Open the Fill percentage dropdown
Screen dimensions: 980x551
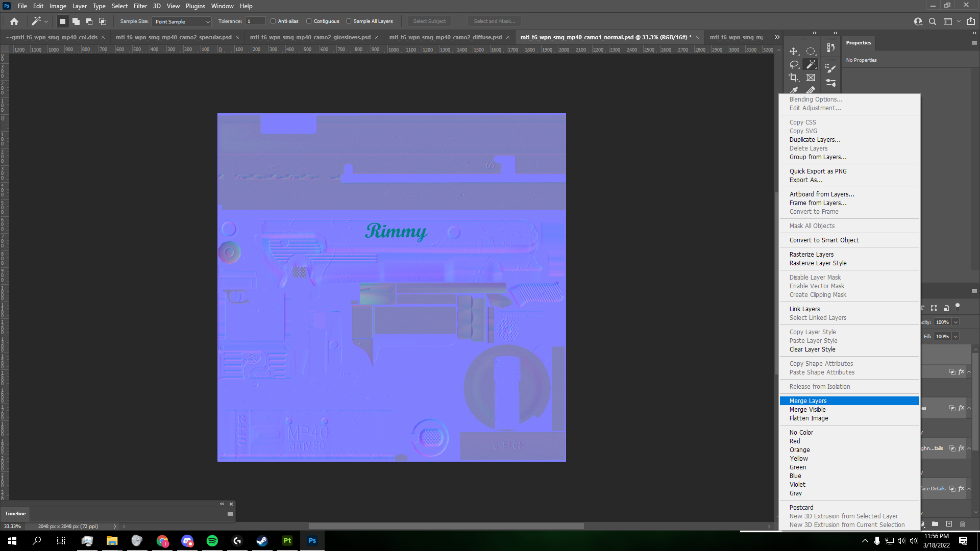955,337
